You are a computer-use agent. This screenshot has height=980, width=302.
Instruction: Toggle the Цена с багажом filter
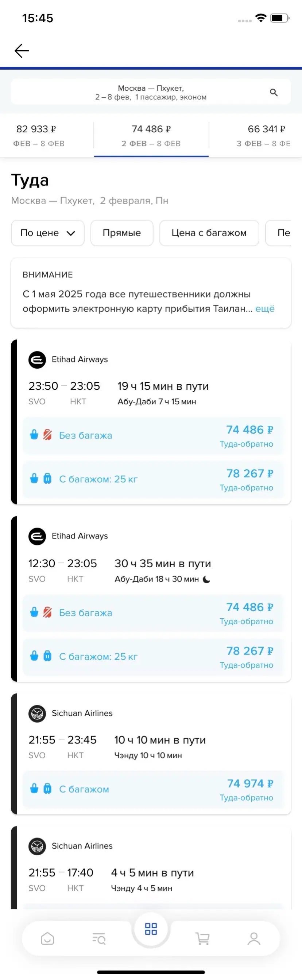[209, 233]
